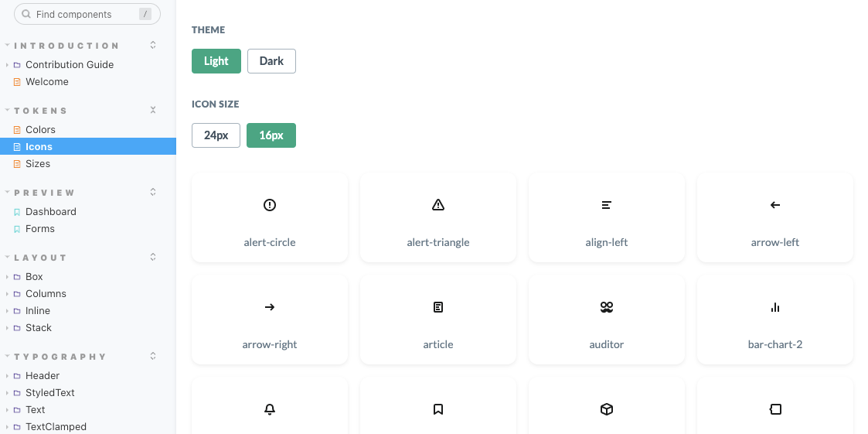The image size is (868, 434).
Task: Focus the Find components search field
Action: click(87, 15)
